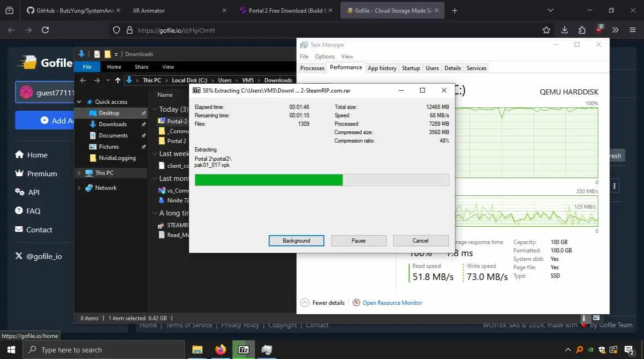Pause the 7-Zip extraction
644x359 pixels.
click(359, 241)
